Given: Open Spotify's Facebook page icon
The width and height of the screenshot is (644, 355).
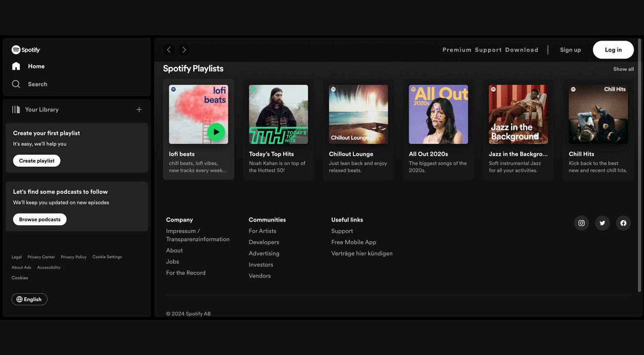Looking at the screenshot, I should point(623,223).
